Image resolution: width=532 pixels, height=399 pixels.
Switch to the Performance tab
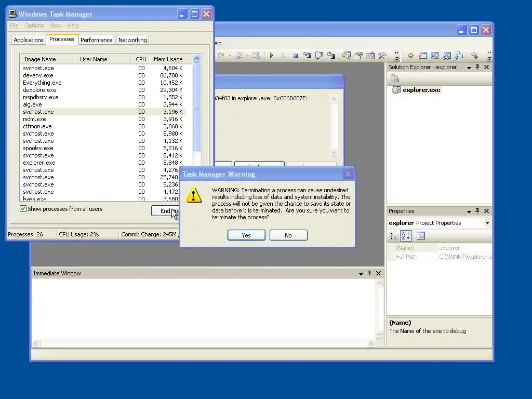pyautogui.click(x=96, y=40)
